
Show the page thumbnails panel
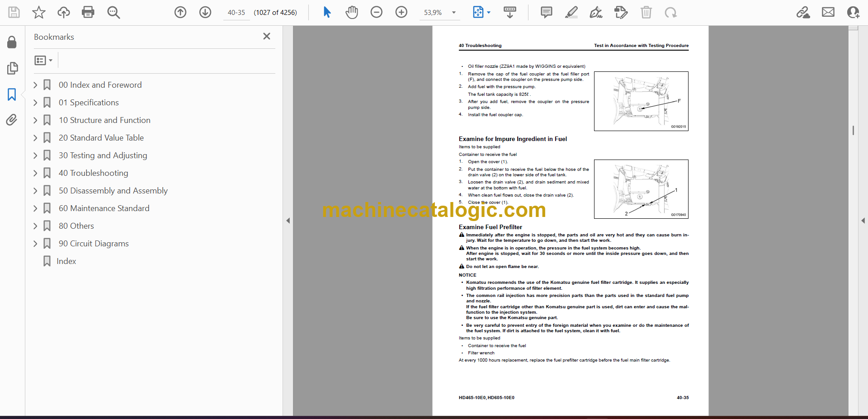pos(12,68)
